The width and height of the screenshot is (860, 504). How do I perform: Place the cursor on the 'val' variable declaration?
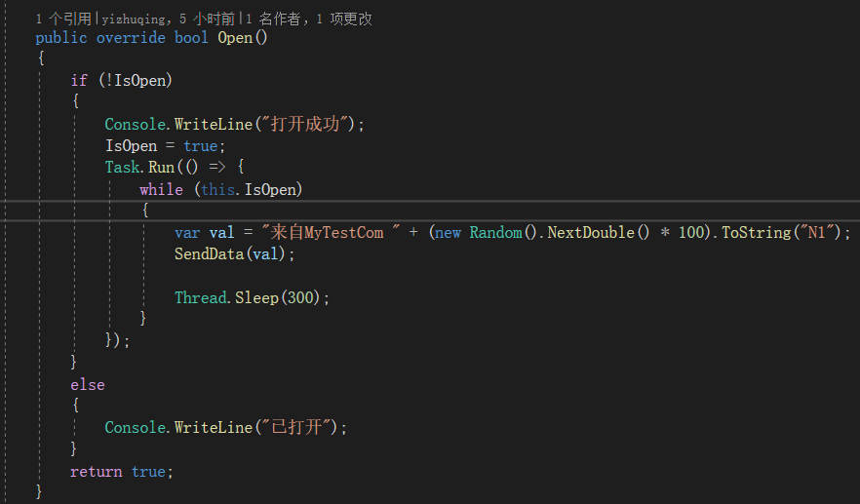221,233
